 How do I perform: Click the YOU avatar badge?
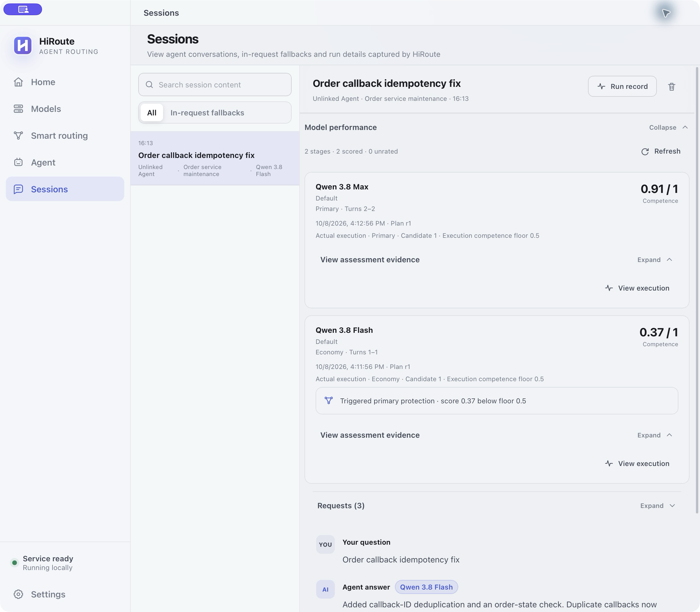(325, 544)
